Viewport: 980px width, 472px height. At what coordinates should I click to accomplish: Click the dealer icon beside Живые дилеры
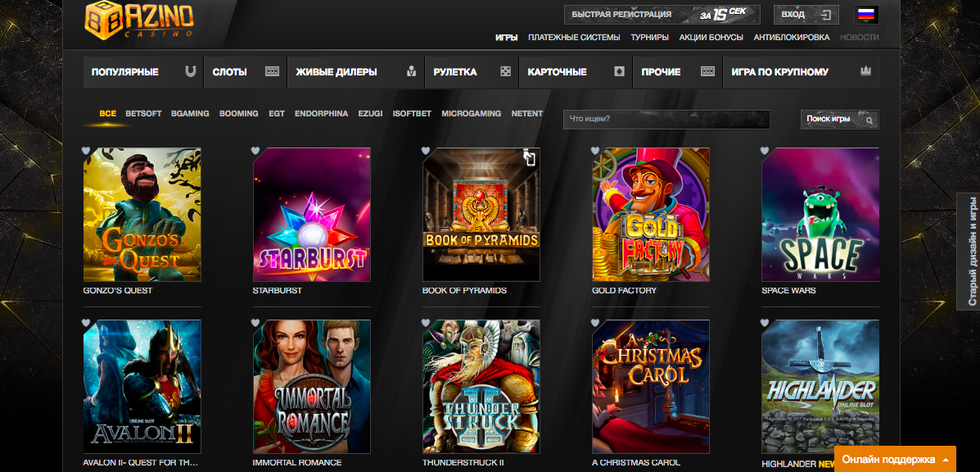[411, 72]
